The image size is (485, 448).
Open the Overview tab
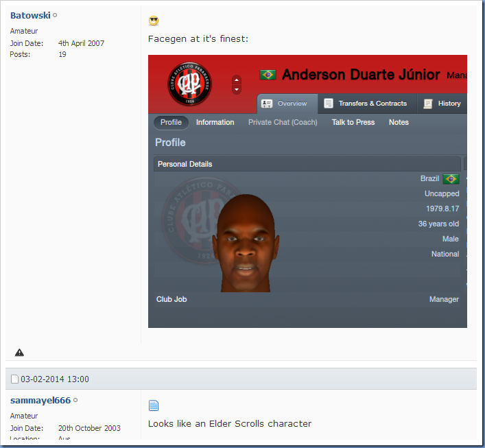(287, 104)
